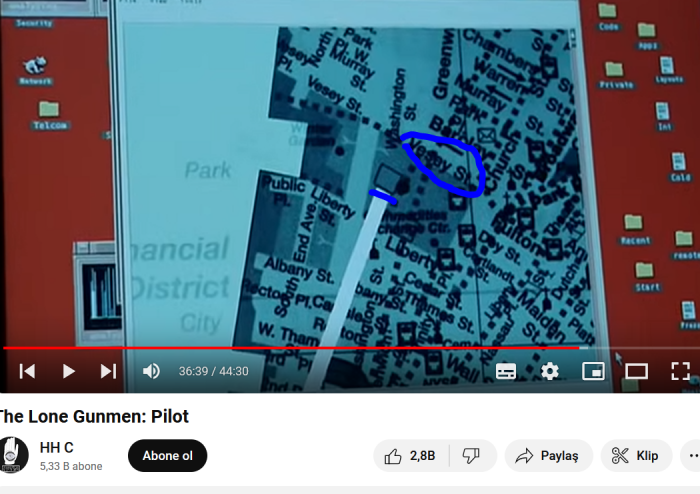Skip to the next video

pyautogui.click(x=108, y=371)
